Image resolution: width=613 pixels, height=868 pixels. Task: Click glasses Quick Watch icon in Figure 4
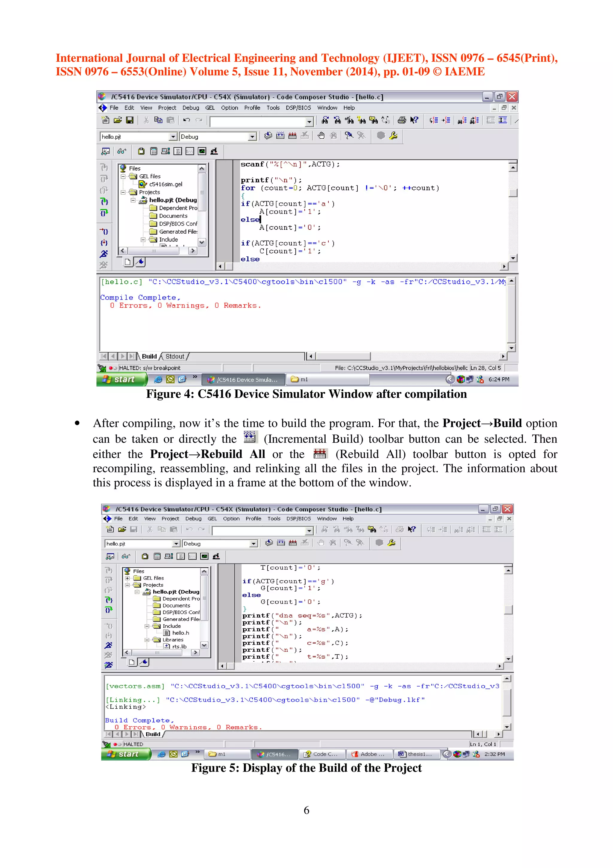pyautogui.click(x=122, y=152)
